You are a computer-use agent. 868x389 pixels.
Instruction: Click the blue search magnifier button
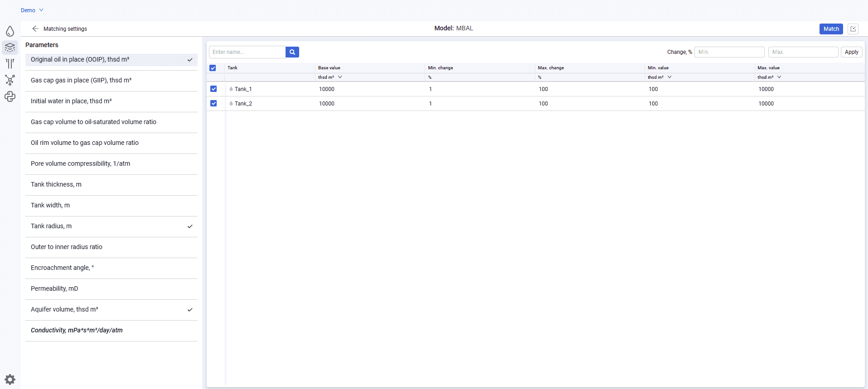(x=292, y=52)
